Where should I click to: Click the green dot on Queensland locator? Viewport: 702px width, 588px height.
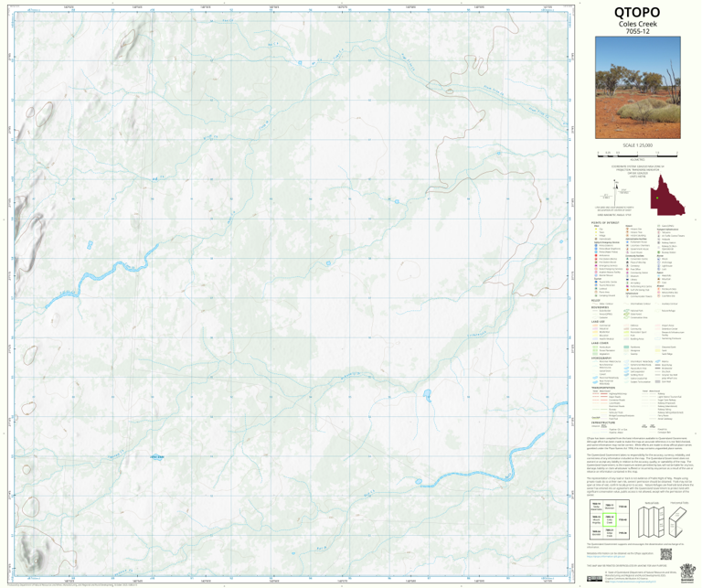click(657, 198)
